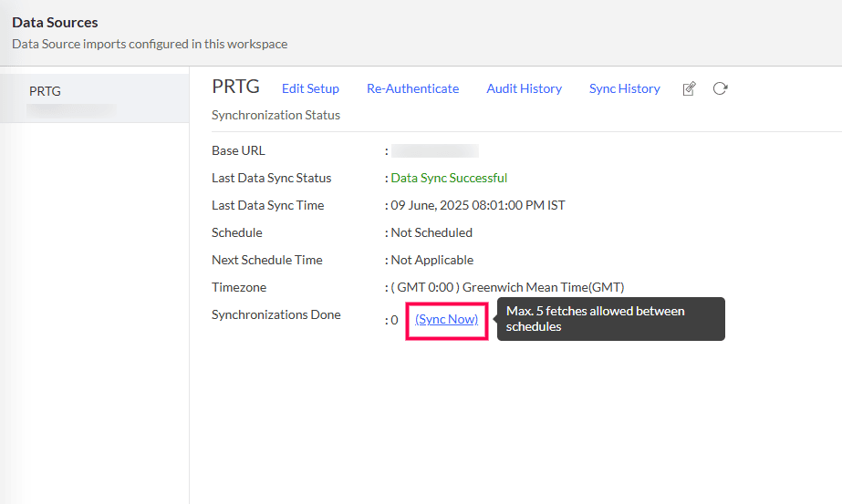Click the Sync Now link
The width and height of the screenshot is (842, 504).
(446, 319)
